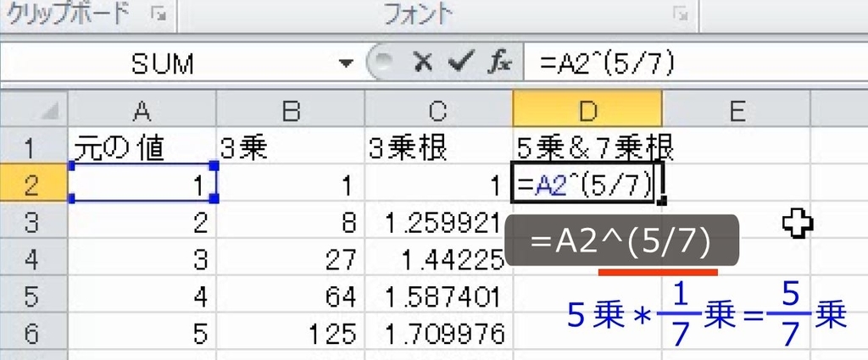This screenshot has height=360, width=868.
Task: Open the clipboard group dialog launcher
Action: (x=159, y=15)
